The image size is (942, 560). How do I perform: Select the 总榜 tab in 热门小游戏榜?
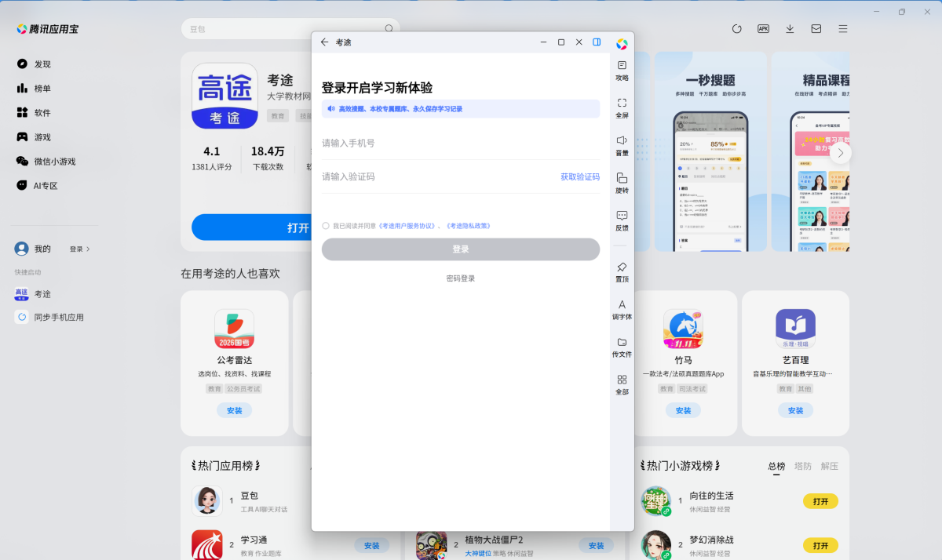[x=776, y=466]
